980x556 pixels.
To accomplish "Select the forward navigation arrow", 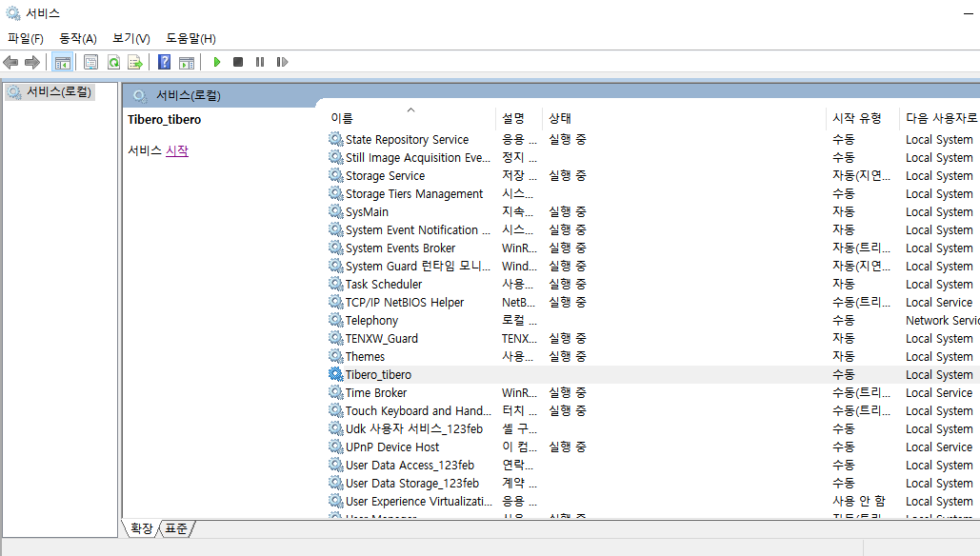I will click(31, 62).
